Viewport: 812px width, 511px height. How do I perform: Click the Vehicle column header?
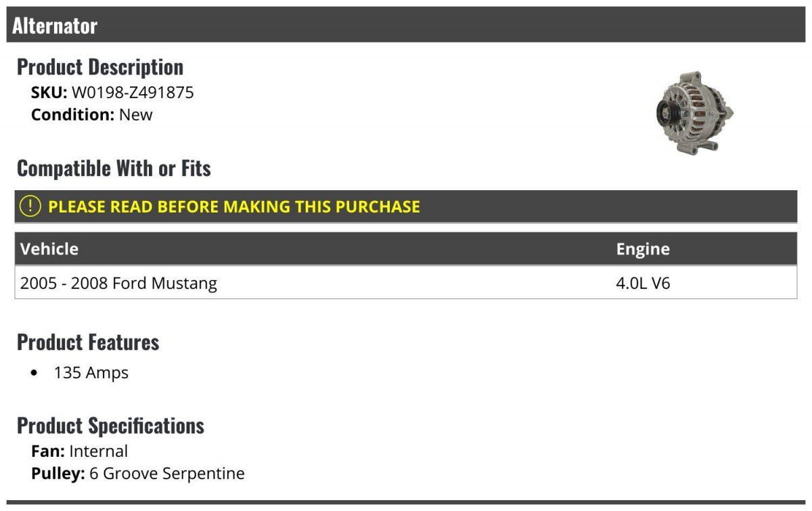click(x=49, y=249)
